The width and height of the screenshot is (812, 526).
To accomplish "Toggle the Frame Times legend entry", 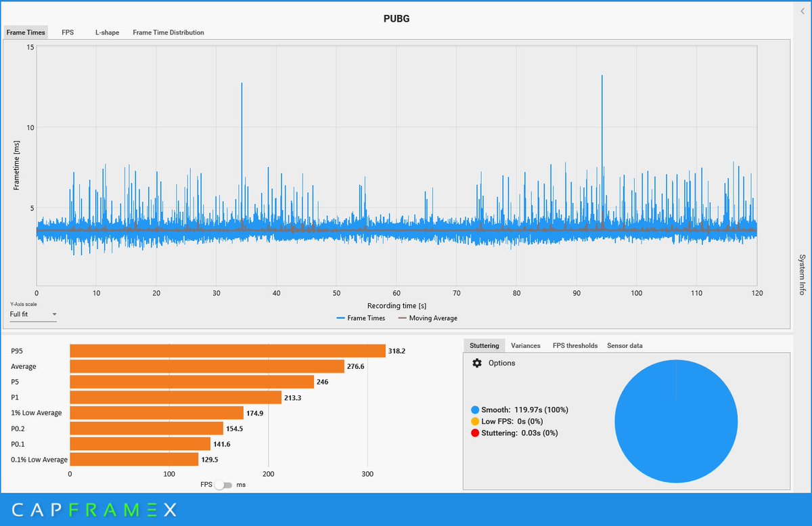I will 360,318.
